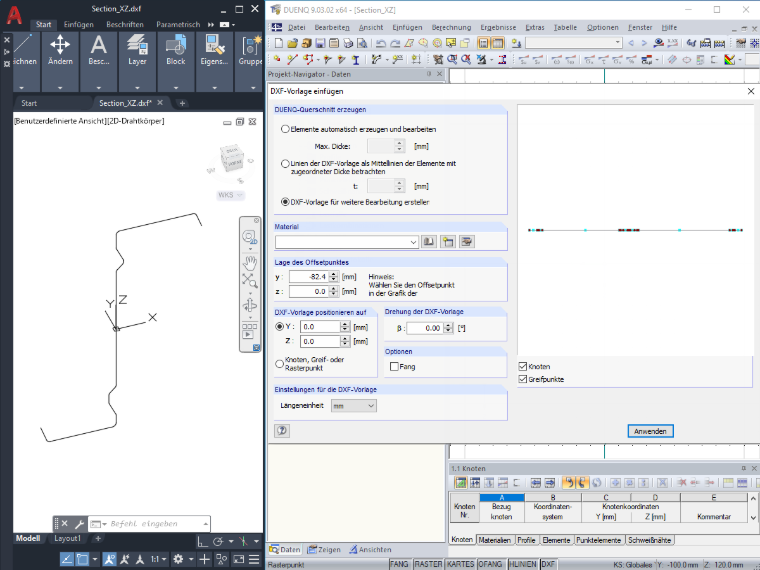Click the Anwenden button
Screen dimensions: 760x570
click(650, 431)
